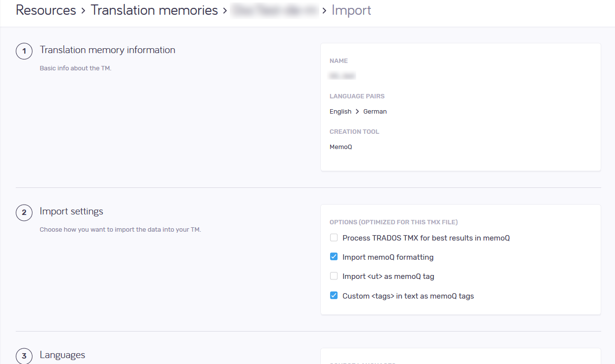The image size is (615, 364).
Task: Enable Import <ut> as memoQ tag
Action: [x=334, y=276]
